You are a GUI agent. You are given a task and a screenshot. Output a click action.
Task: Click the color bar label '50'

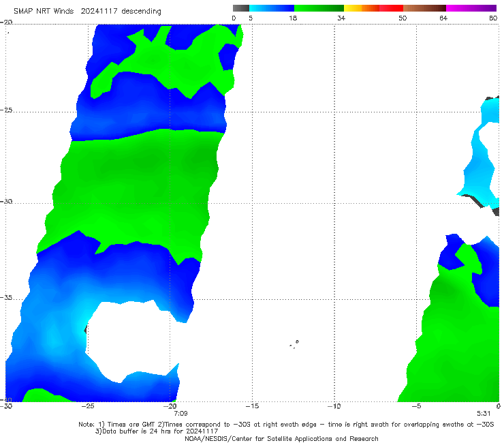pos(403,18)
